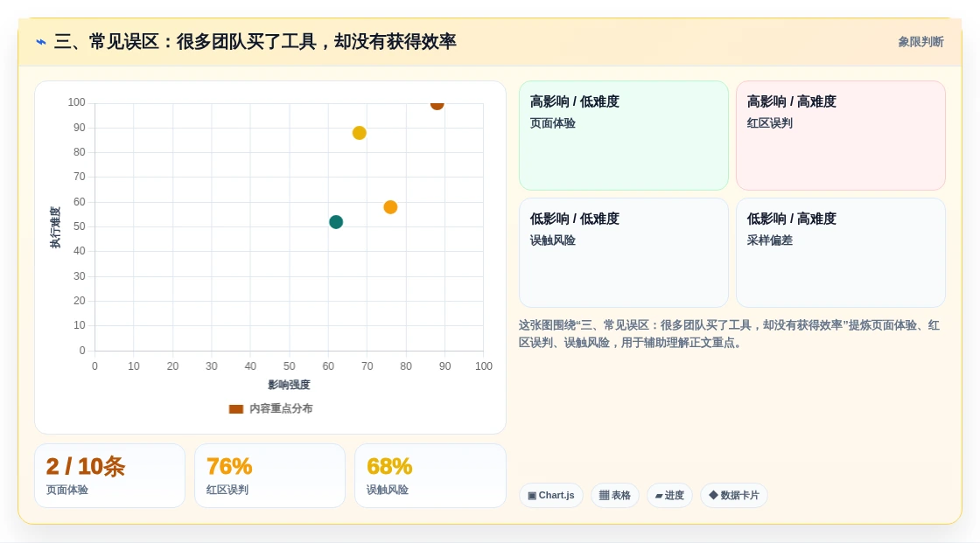
Task: Click the diamond icon in the 数据卡片 chip
Action: pyautogui.click(x=713, y=495)
